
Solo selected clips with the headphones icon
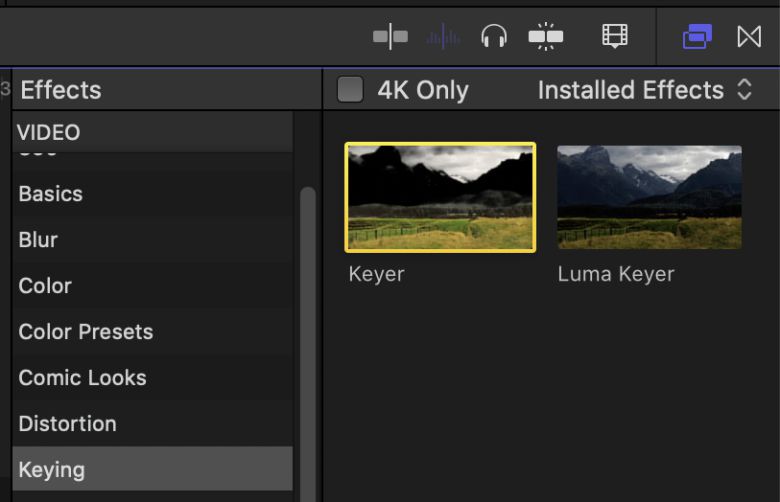point(494,37)
